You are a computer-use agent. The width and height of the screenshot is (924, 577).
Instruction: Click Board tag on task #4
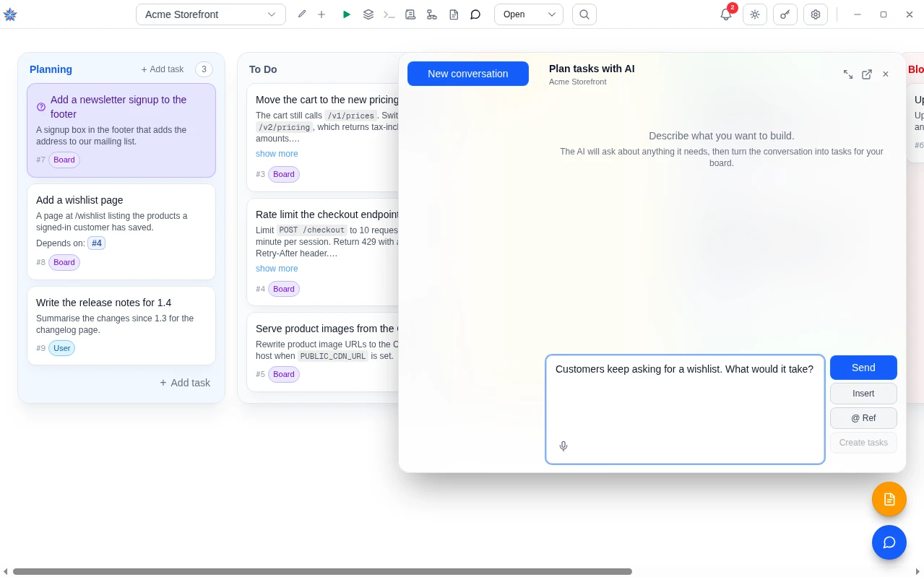point(284,289)
